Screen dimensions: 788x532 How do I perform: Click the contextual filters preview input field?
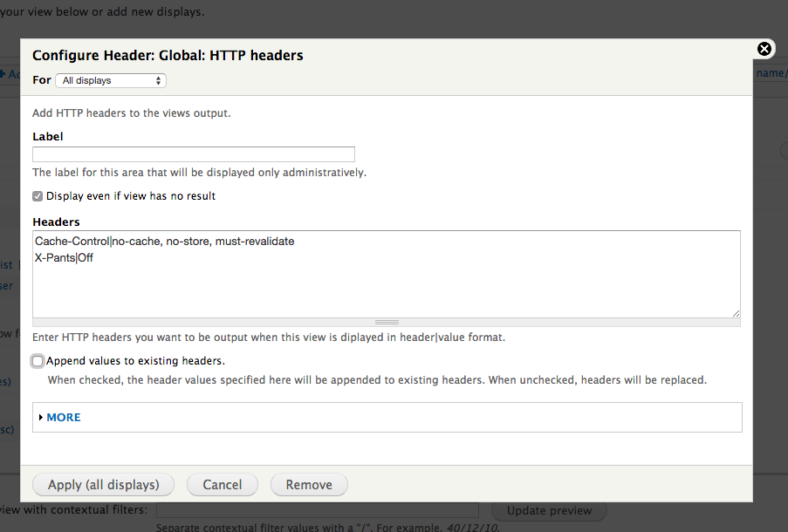coord(317,510)
